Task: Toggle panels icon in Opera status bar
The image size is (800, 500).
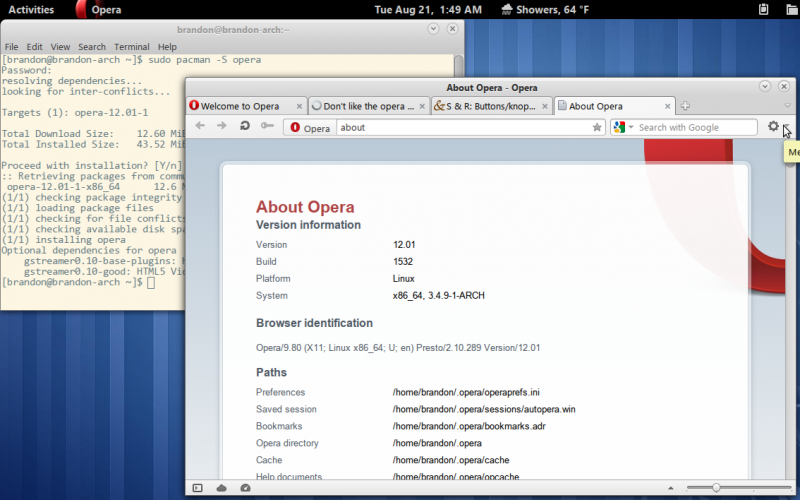Action: click(197, 488)
